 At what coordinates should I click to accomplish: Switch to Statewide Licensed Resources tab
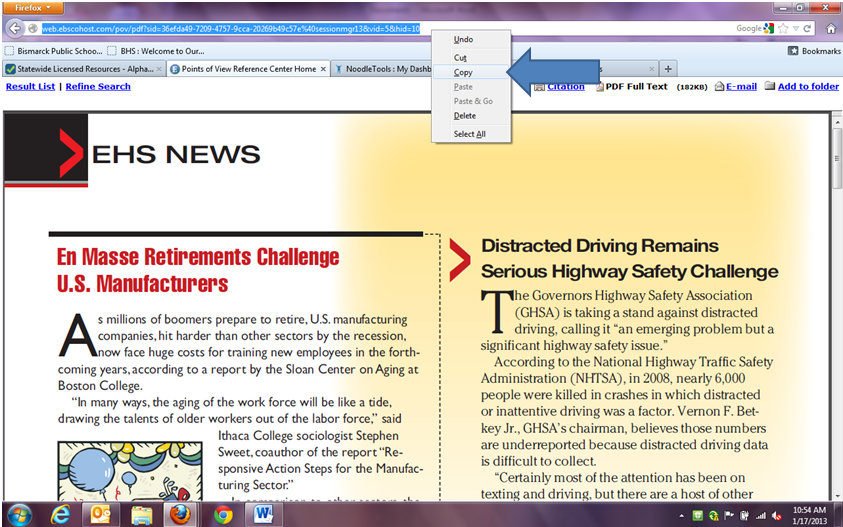[79, 69]
